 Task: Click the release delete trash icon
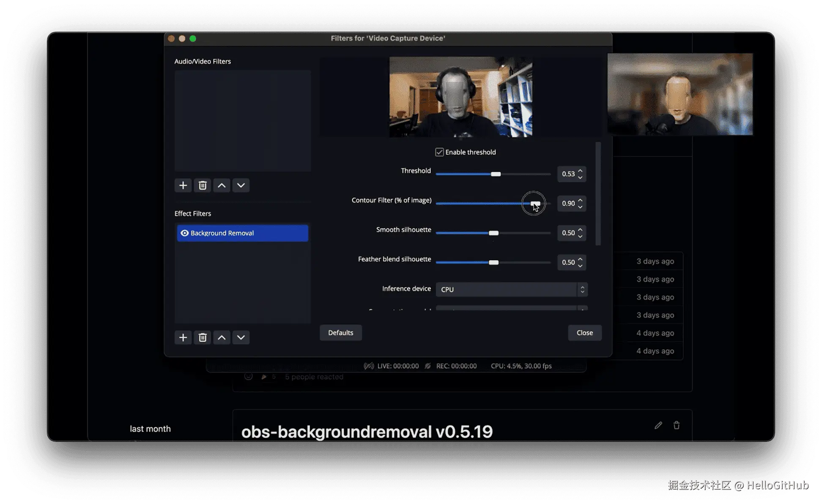pos(677,425)
